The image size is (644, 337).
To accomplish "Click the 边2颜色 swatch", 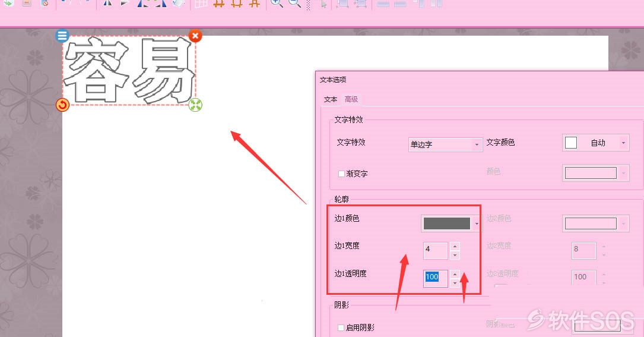I will (x=591, y=223).
